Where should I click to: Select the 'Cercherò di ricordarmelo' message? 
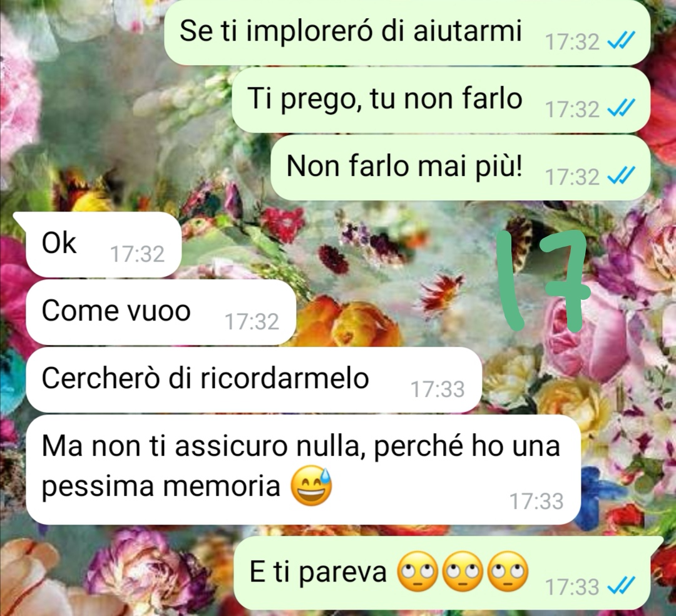pyautogui.click(x=253, y=380)
